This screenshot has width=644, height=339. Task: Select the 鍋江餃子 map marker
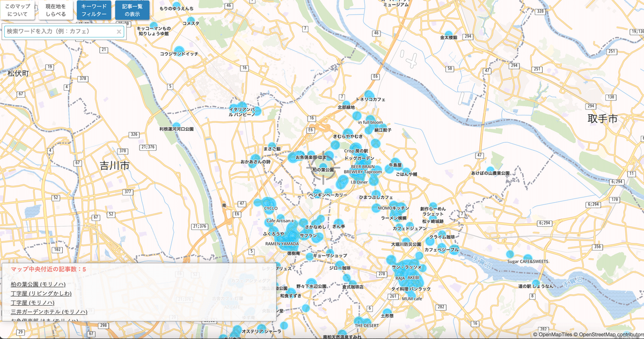383,127
